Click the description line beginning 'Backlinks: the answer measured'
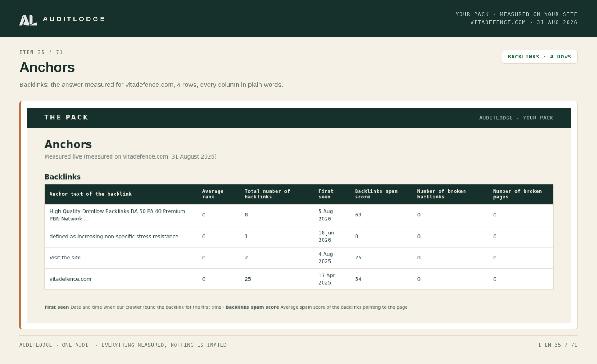The image size is (597, 364). pos(151,85)
